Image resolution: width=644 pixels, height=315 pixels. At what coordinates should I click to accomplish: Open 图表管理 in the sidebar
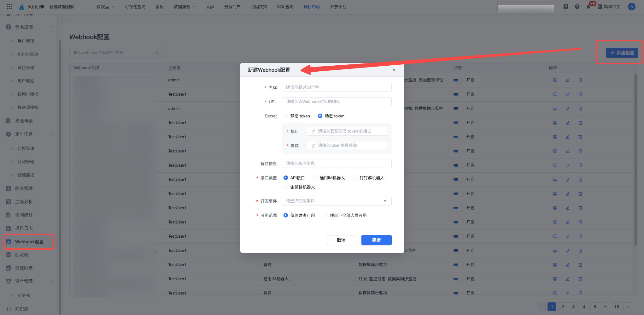24,188
